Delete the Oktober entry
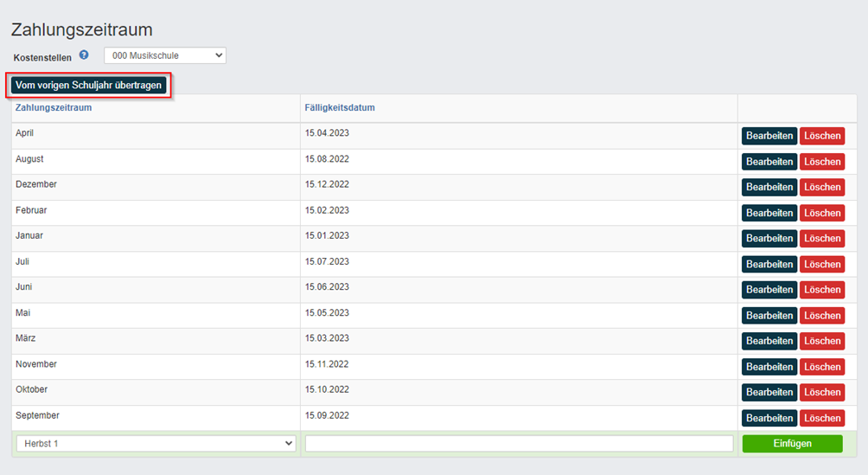This screenshot has width=868, height=475. pyautogui.click(x=822, y=393)
